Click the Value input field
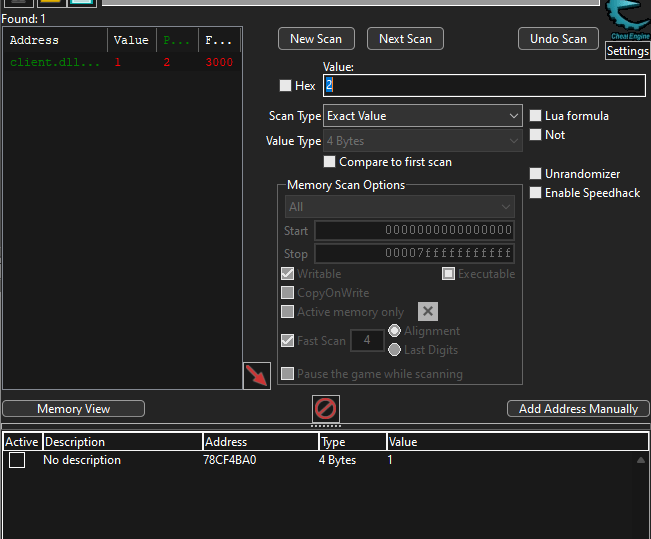The width and height of the screenshot is (651, 539). pyautogui.click(x=485, y=86)
